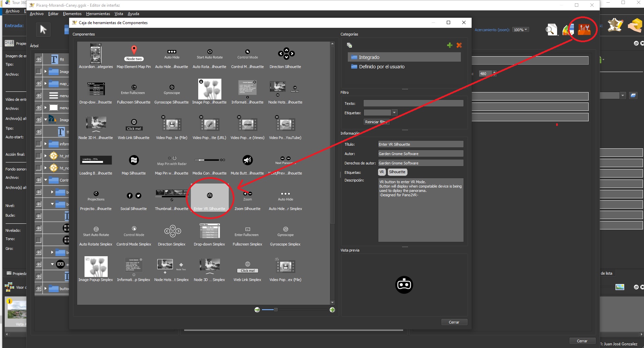Select Video Popup YouTube component
Image resolution: width=644 pixels, height=348 pixels.
285,128
